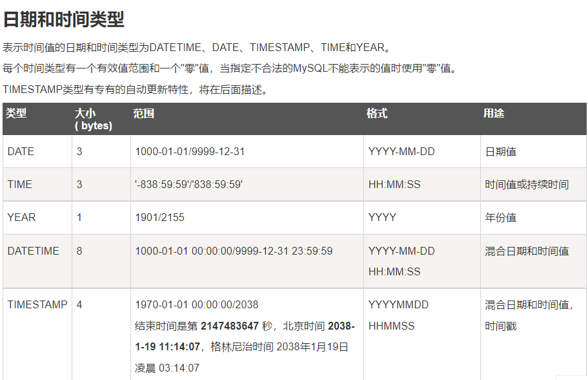The image size is (588, 380).
Task: Select the sentence starting with TIMESTAMP类型有专有的自动更新特性
Action: coord(135,90)
